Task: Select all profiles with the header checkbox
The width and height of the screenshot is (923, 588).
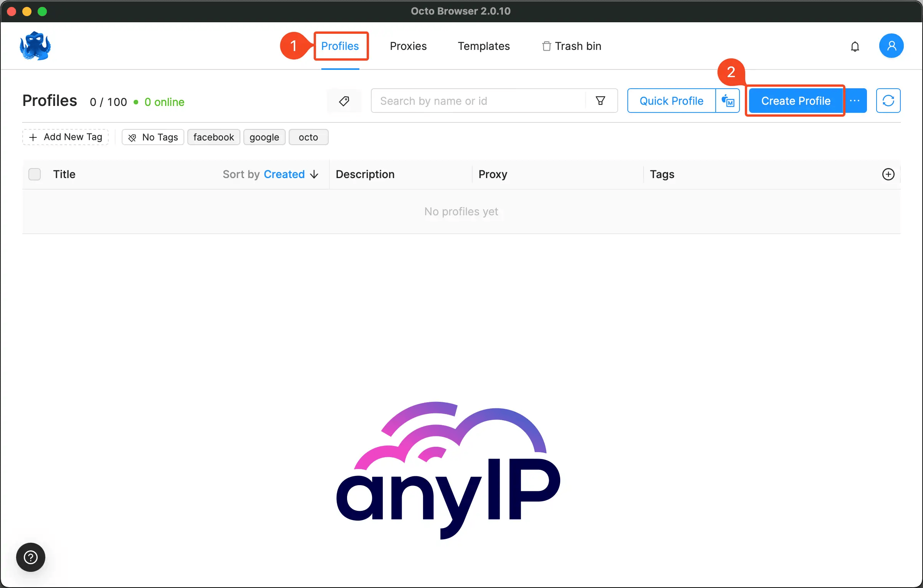Action: pos(34,174)
